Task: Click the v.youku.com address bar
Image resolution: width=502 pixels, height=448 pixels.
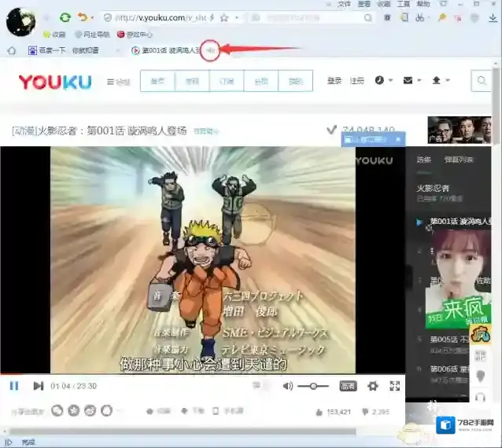Action: 160,18
